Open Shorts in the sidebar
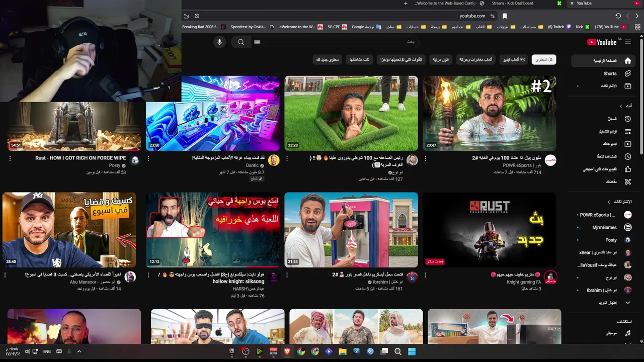The height and width of the screenshot is (362, 644). tap(604, 73)
